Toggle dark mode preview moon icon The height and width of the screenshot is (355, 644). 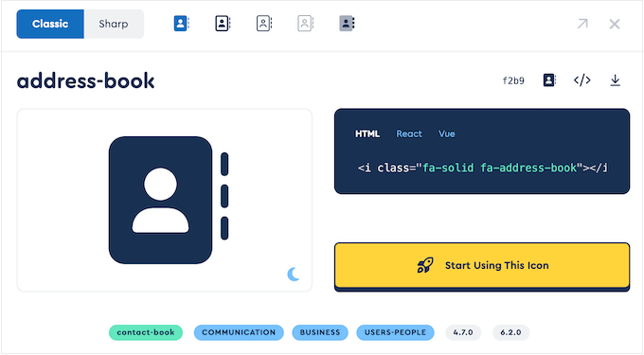point(294,274)
